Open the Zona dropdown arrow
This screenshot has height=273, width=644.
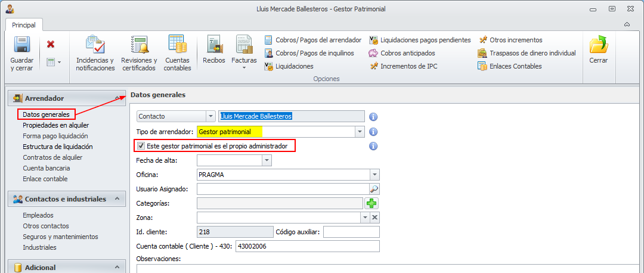365,217
